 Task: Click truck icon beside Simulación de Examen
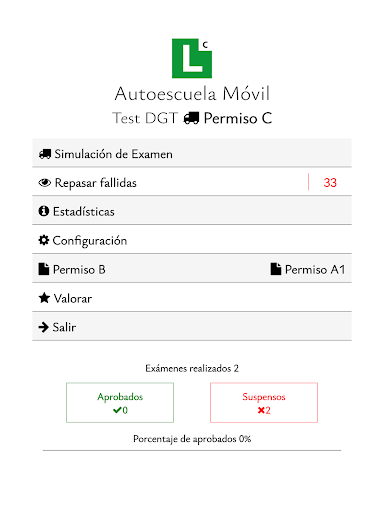tap(45, 154)
